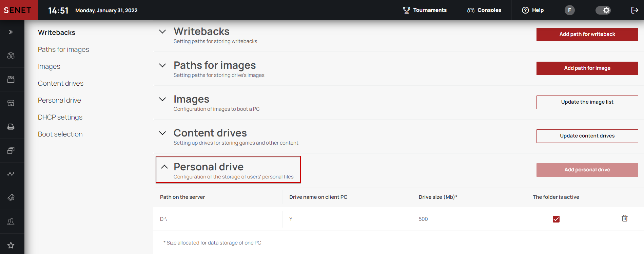Delete the D:\ personal drive row
644x254 pixels.
point(624,218)
